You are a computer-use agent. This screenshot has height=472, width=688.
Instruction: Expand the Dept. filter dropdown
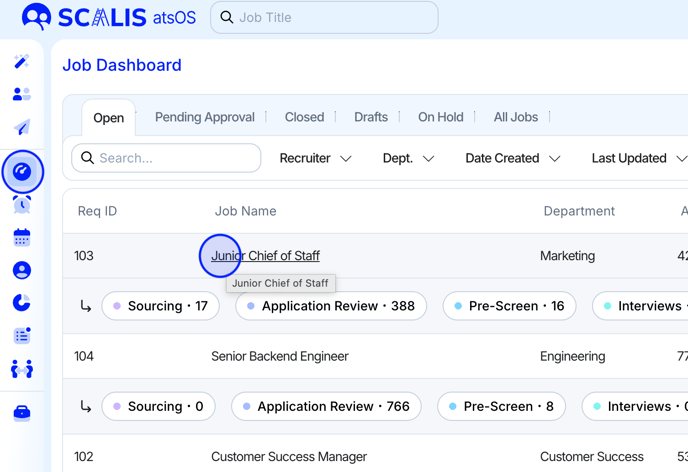point(408,158)
